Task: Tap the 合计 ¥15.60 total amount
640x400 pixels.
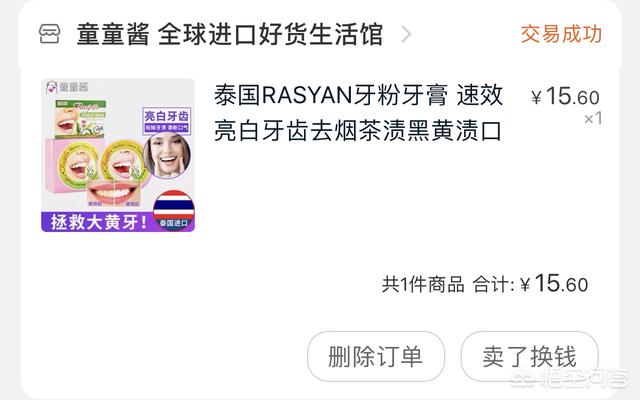Action: (x=530, y=284)
